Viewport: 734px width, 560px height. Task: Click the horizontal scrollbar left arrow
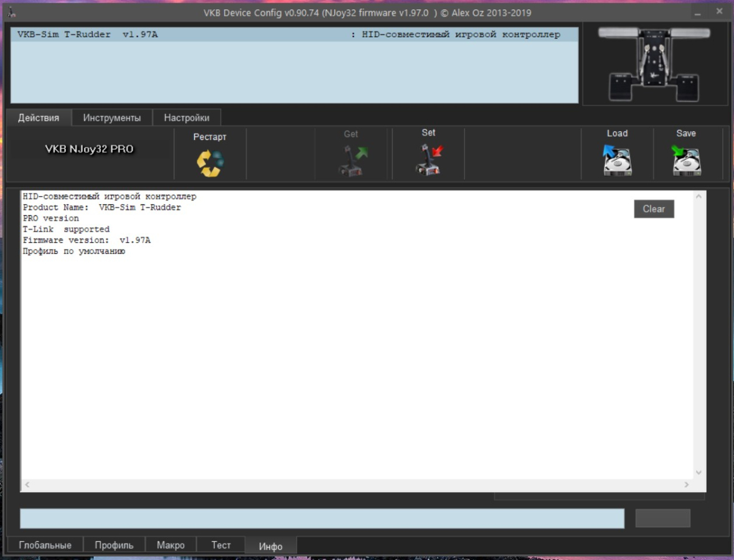coord(27,485)
